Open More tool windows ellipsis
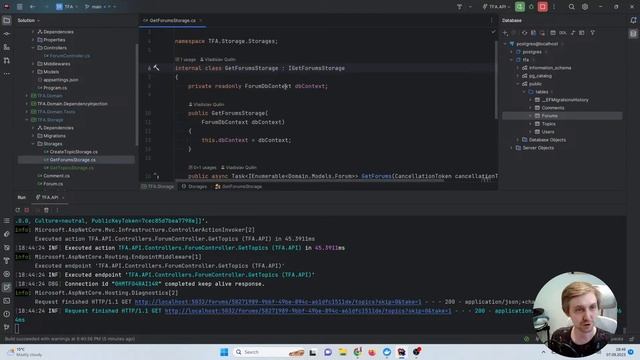Screen dimensions: 640x360 coord(7,74)
